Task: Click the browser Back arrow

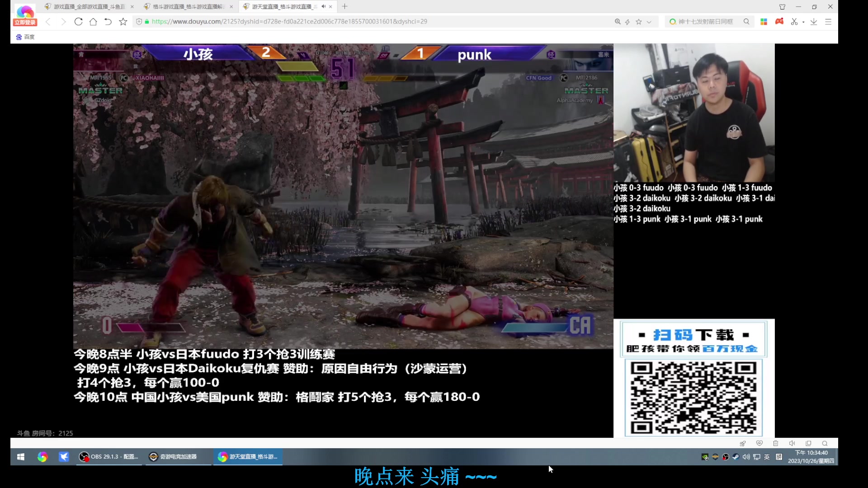Action: [x=48, y=22]
